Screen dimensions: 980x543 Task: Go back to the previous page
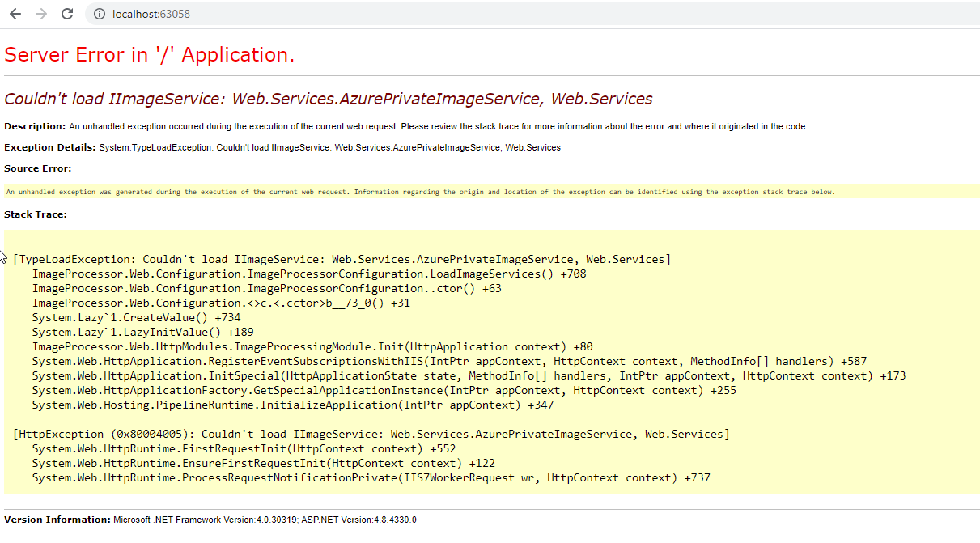click(x=15, y=14)
